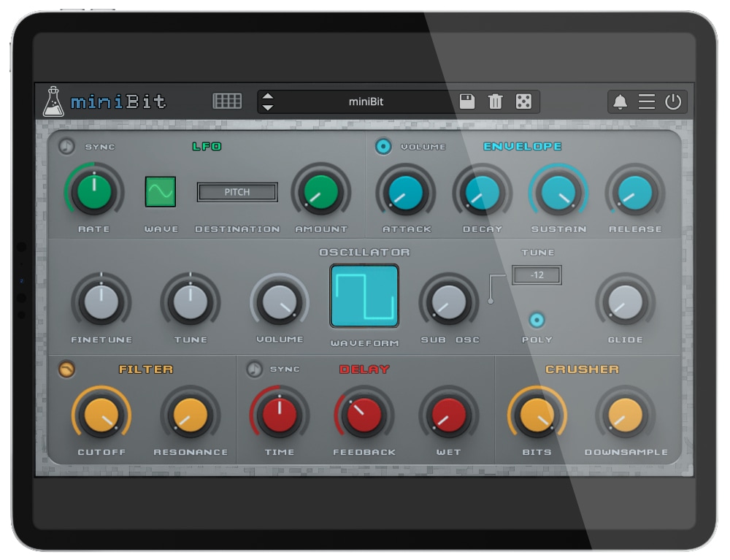Open the notifications bell icon

click(620, 101)
